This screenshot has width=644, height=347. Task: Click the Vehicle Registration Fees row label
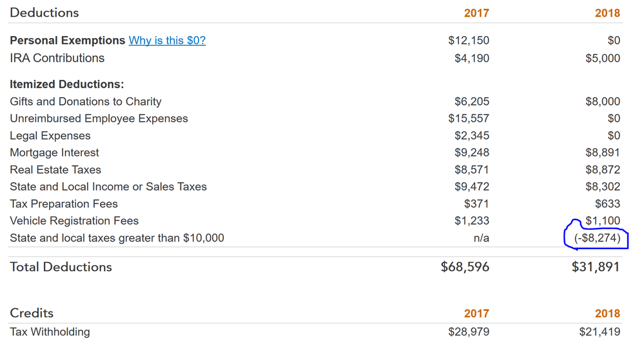point(73,221)
